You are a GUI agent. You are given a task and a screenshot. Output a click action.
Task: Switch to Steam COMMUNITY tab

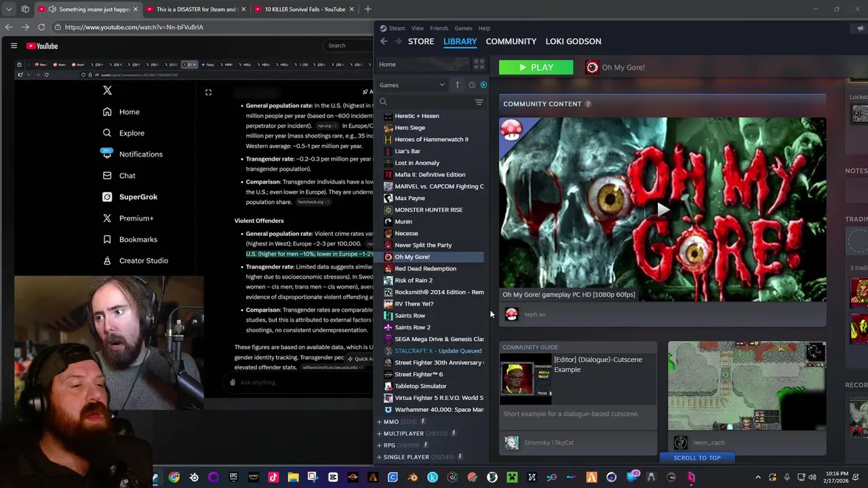point(511,41)
